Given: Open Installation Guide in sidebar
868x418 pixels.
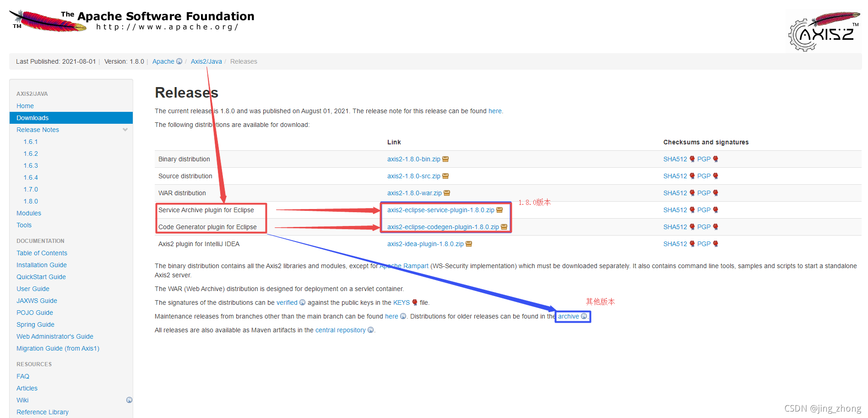Looking at the screenshot, I should point(42,265).
